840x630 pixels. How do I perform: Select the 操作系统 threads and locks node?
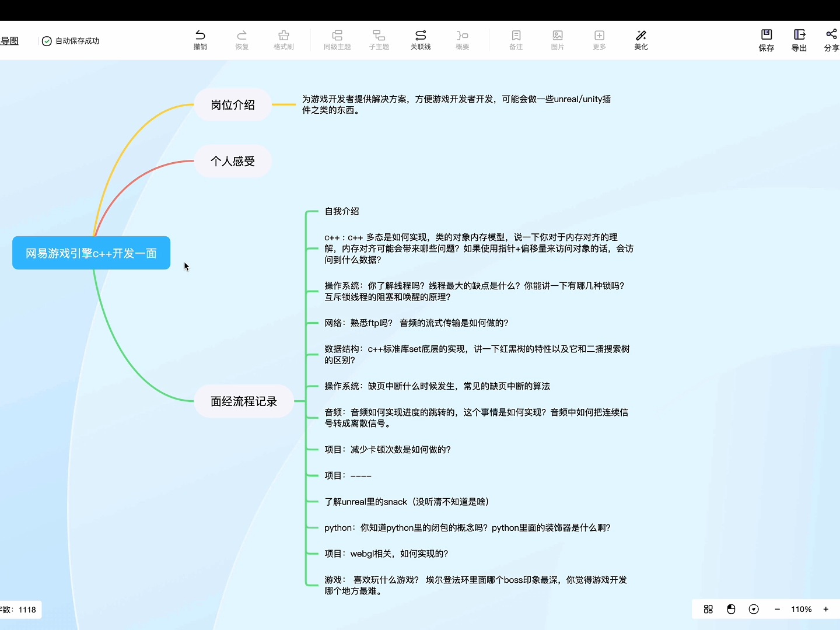[x=474, y=291]
